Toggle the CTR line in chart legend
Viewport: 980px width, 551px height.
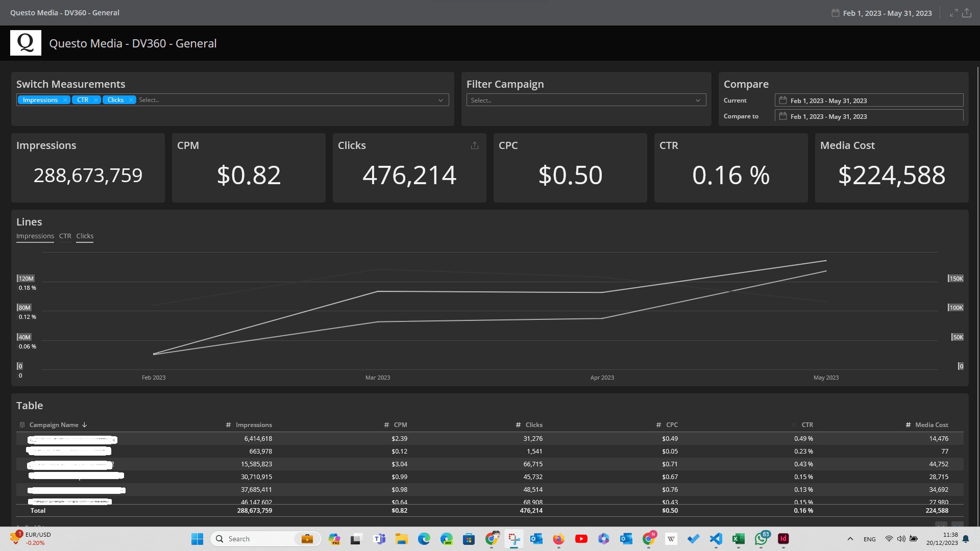[65, 236]
